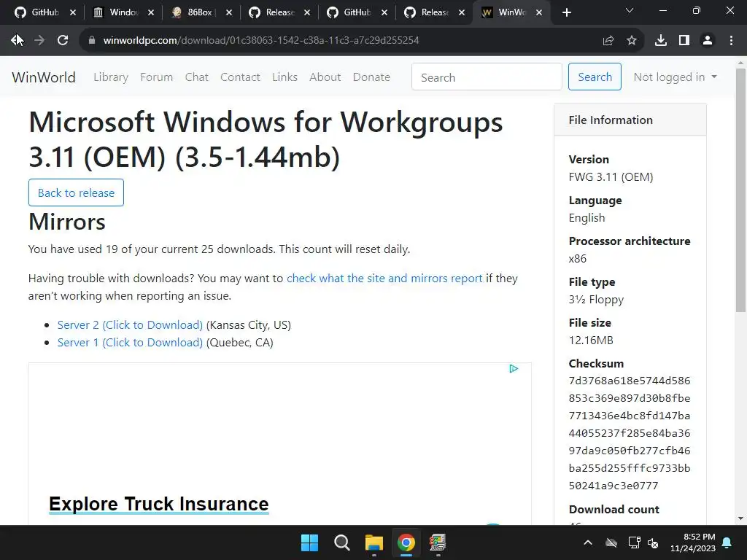Click the 3½ Floppy file type value
The height and width of the screenshot is (560, 747).
[596, 300]
